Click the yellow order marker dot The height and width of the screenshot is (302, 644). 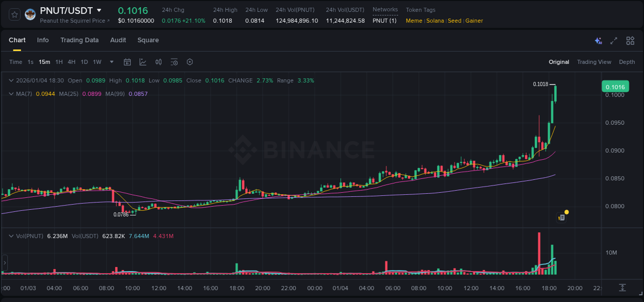click(566, 212)
